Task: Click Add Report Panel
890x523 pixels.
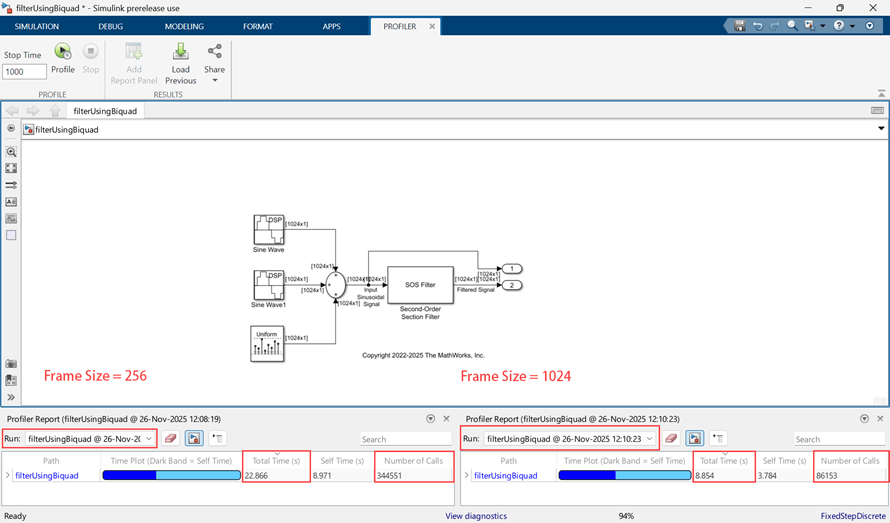Action: tap(134, 64)
